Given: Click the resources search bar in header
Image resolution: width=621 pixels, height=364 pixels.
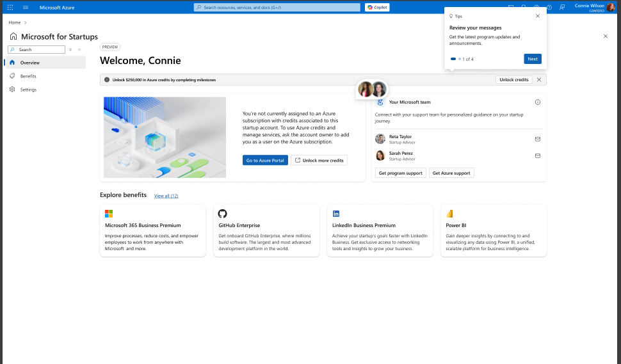Looking at the screenshot, I should (x=277, y=8).
